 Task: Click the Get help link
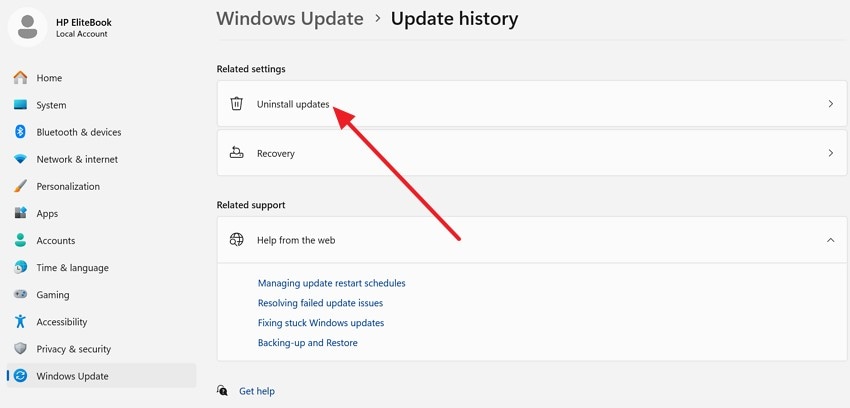click(257, 391)
